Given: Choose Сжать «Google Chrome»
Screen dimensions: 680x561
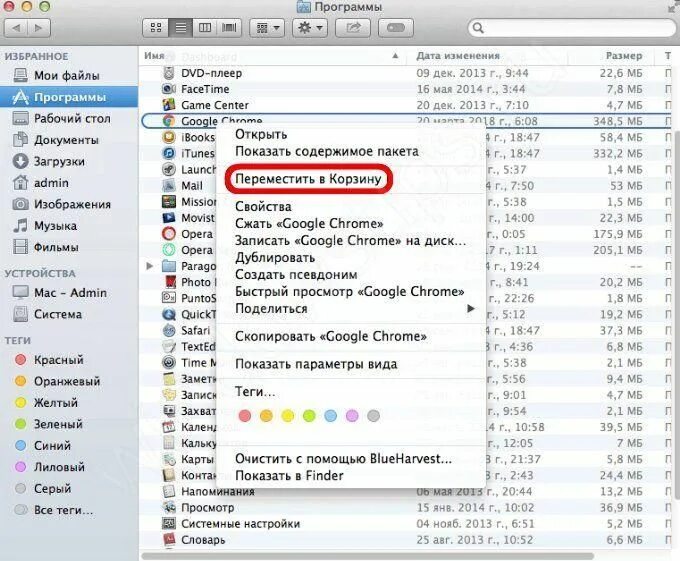Looking at the screenshot, I should tap(350, 224).
